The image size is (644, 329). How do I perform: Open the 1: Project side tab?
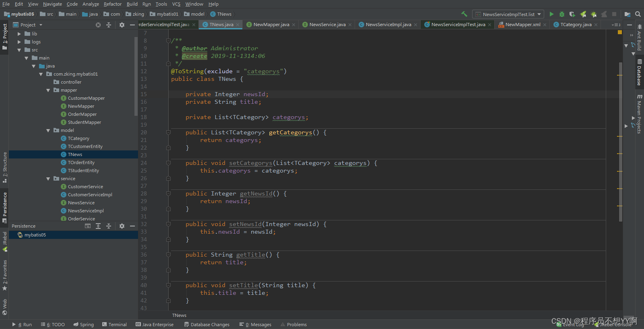[x=4, y=36]
